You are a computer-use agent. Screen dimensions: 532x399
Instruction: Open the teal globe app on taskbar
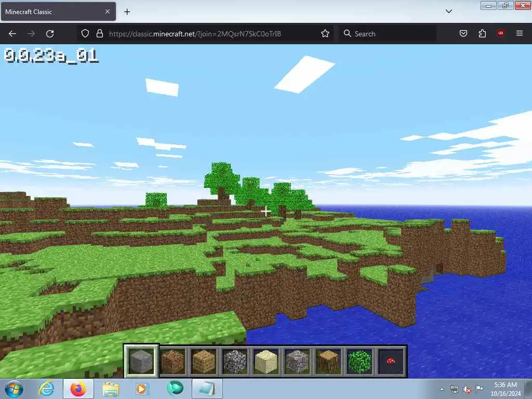click(x=175, y=389)
